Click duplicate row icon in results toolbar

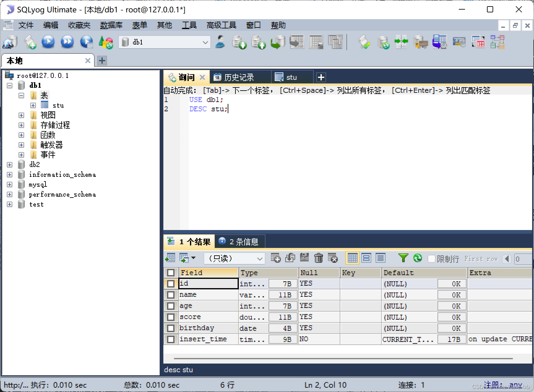coord(290,258)
